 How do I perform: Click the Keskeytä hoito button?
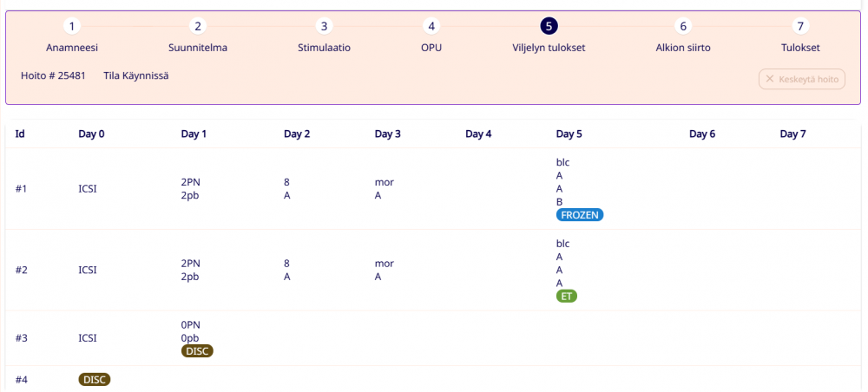tap(802, 79)
